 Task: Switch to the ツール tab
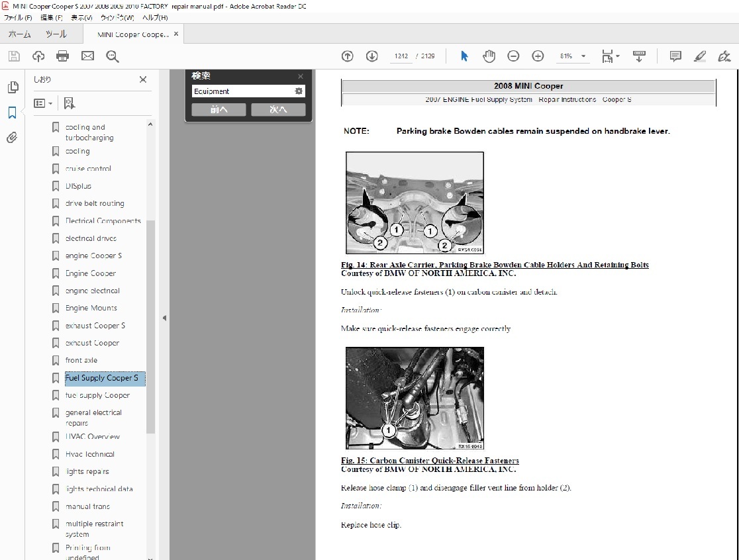tap(56, 34)
